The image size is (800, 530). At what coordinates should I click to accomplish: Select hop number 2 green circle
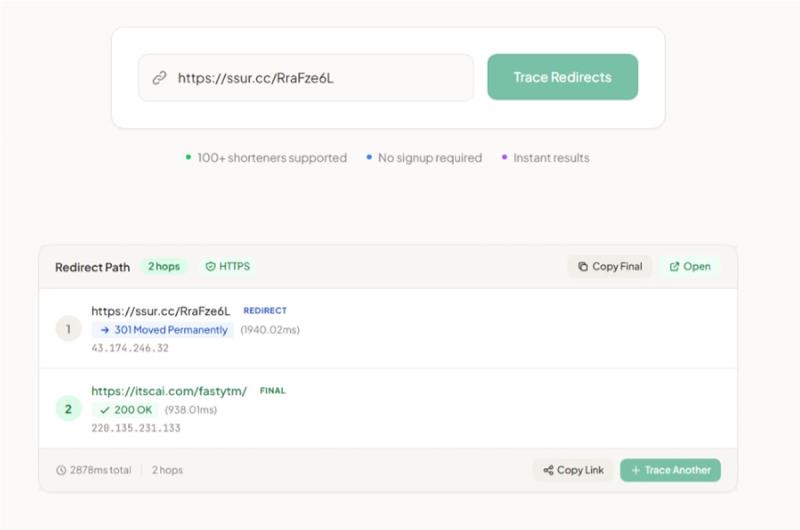click(x=68, y=409)
